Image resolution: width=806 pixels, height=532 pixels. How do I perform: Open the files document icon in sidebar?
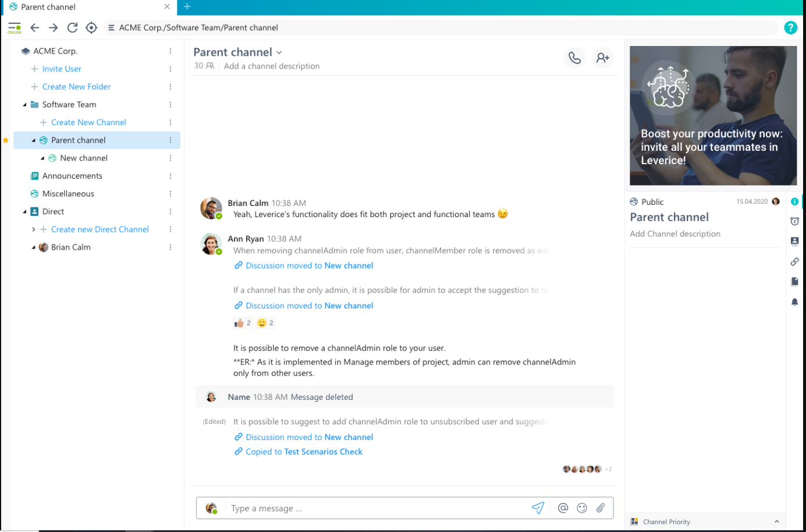pyautogui.click(x=794, y=281)
